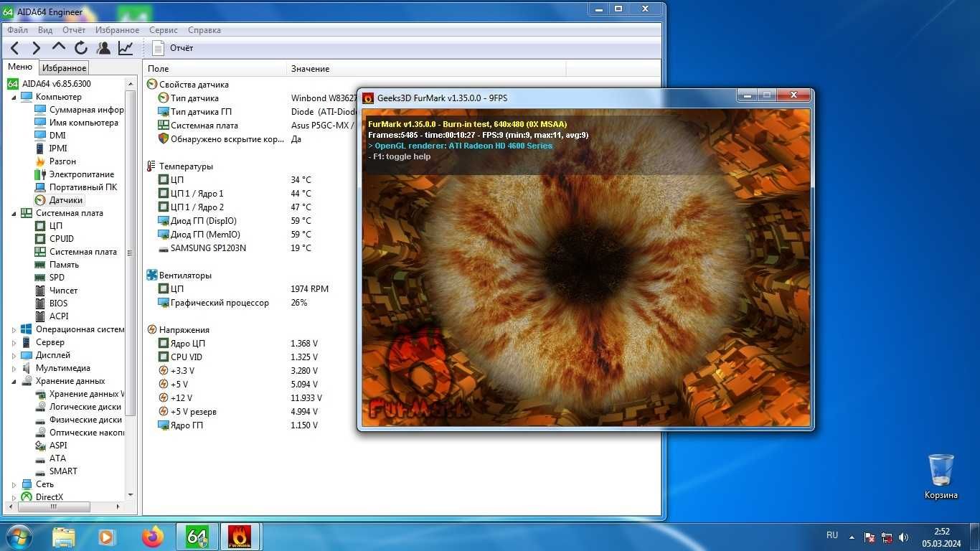The height and width of the screenshot is (551, 980).
Task: Click the Чипсет chip icon
Action: click(x=40, y=291)
